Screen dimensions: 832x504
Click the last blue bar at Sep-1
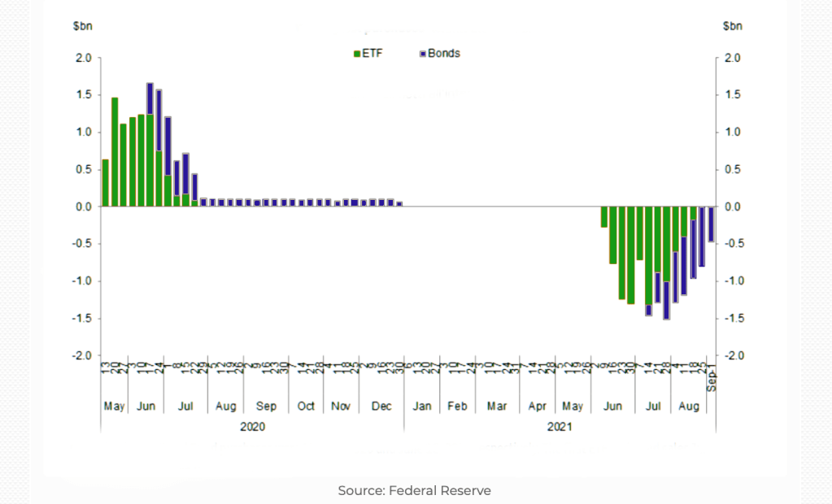[x=711, y=224]
